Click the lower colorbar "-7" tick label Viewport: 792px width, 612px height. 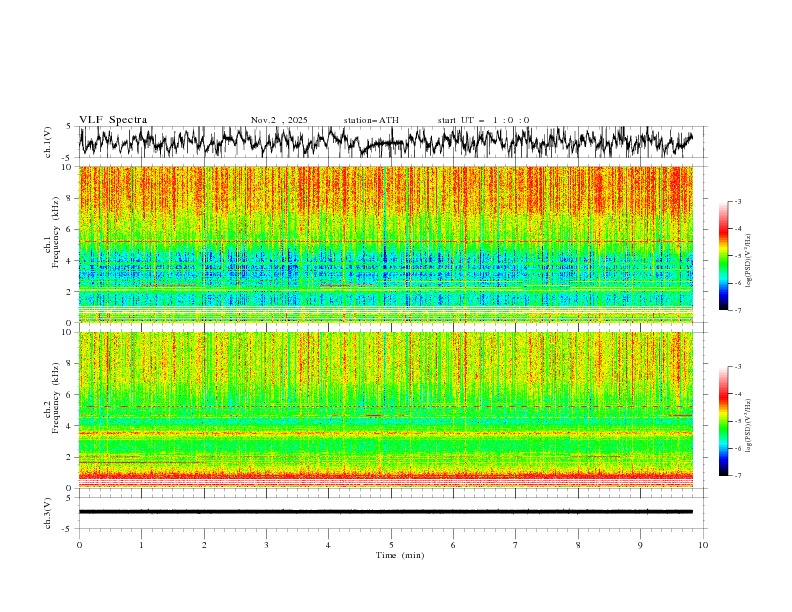pyautogui.click(x=737, y=476)
